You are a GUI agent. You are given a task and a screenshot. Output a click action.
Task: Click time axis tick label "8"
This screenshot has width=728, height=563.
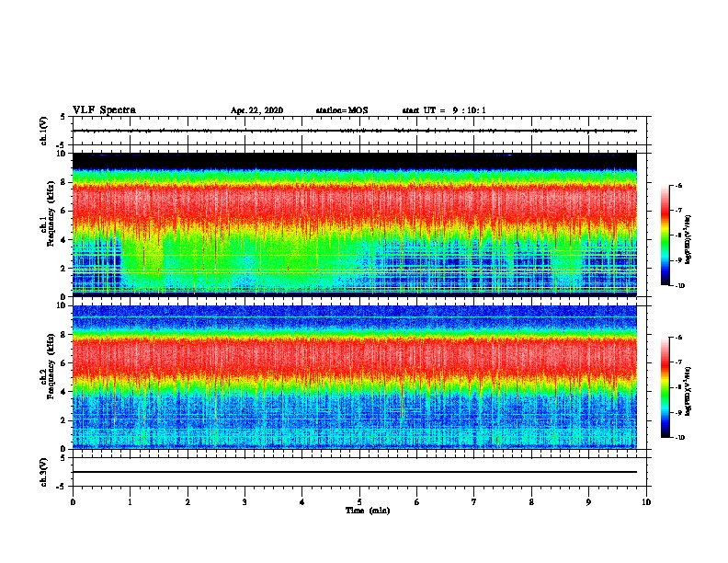point(531,502)
